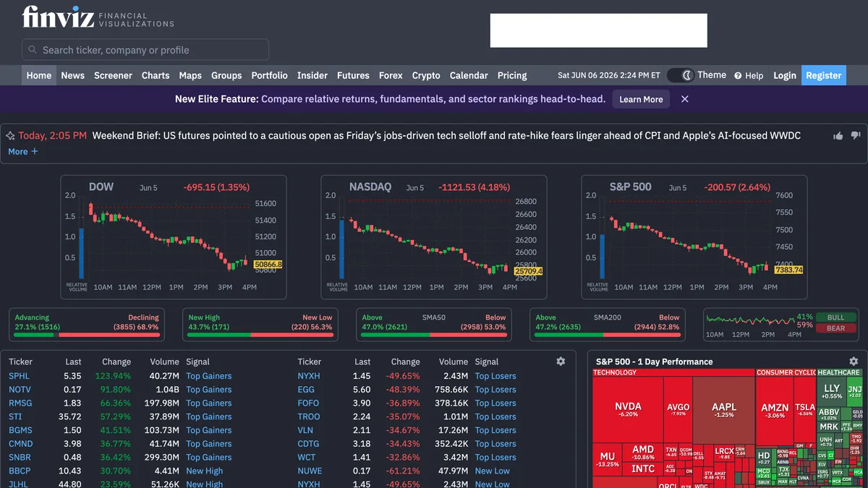Open the News menu item
The width and height of the screenshot is (868, 488).
pyautogui.click(x=72, y=75)
